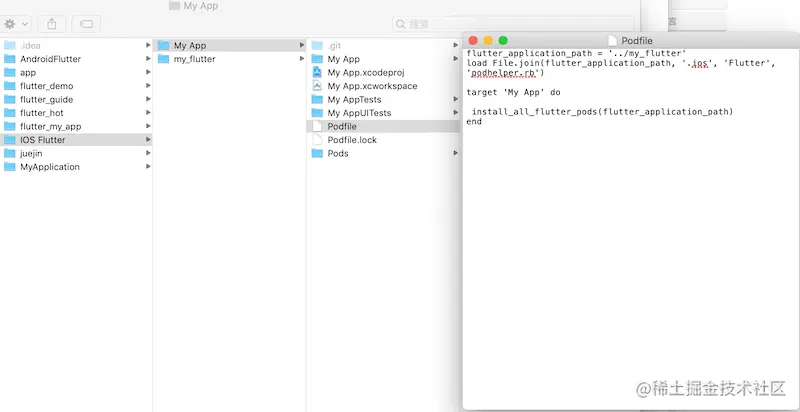Minimize the Podfile editor window
800x412 pixels.
pos(488,41)
